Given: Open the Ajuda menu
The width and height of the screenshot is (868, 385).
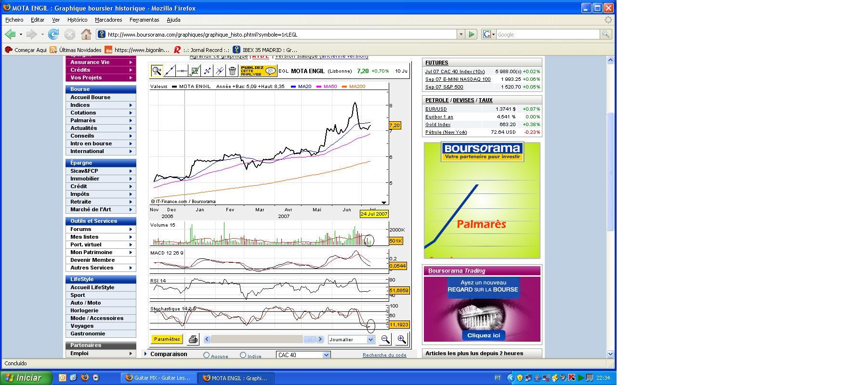Looking at the screenshot, I should click(x=173, y=20).
